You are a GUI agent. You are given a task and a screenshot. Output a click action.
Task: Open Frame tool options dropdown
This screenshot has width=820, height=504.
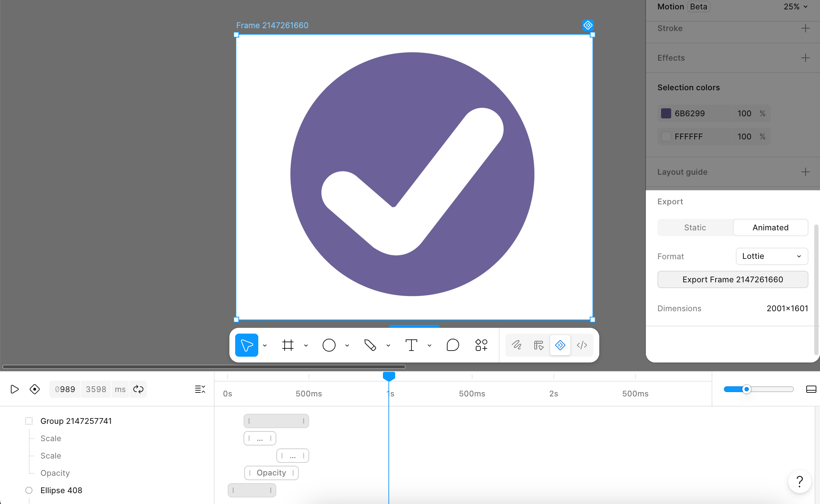click(306, 346)
